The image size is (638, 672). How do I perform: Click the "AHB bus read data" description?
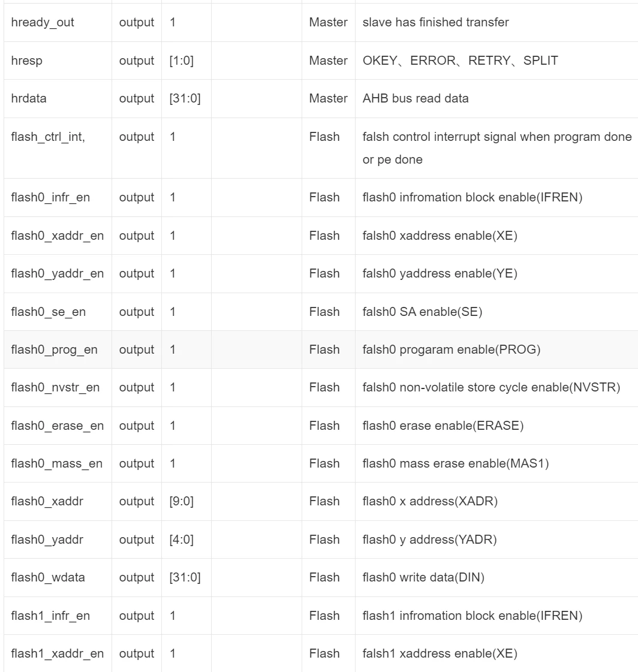416,98
